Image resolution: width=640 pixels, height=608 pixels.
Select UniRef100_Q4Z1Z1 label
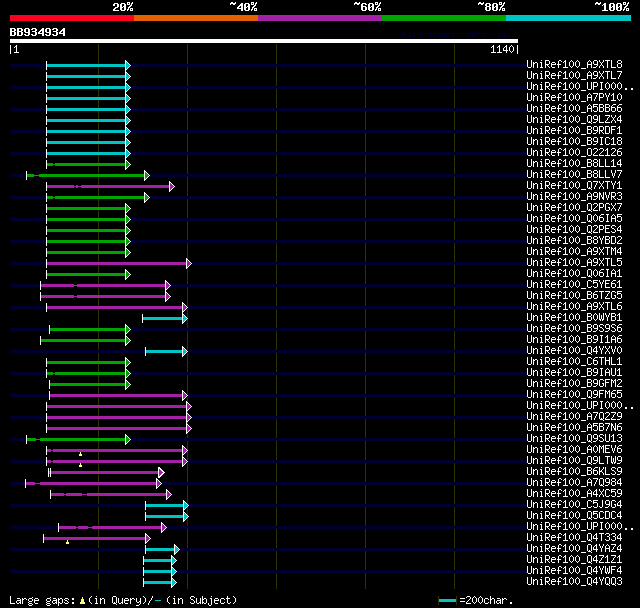point(574,560)
